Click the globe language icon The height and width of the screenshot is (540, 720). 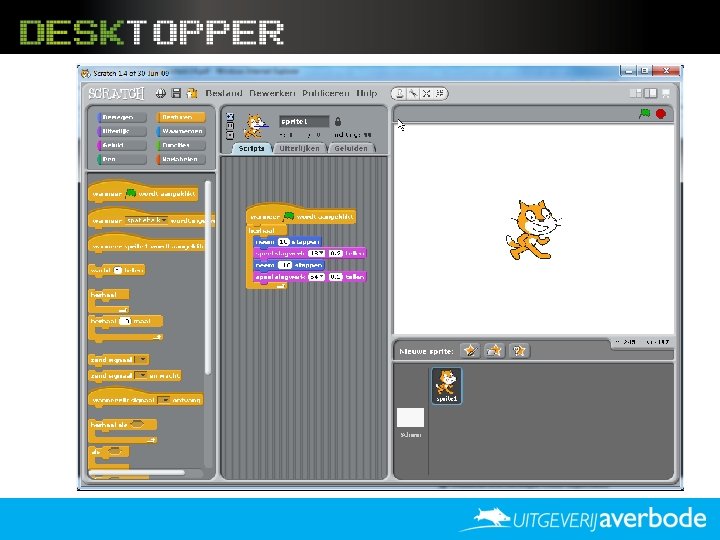(x=161, y=93)
